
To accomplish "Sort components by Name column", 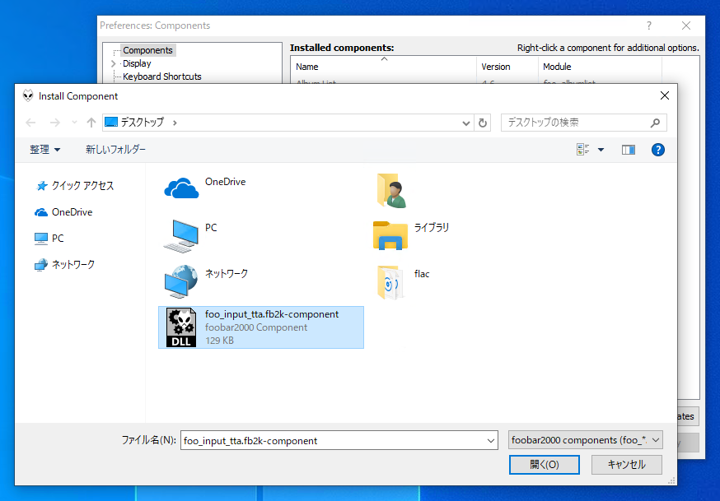I will tap(383, 67).
